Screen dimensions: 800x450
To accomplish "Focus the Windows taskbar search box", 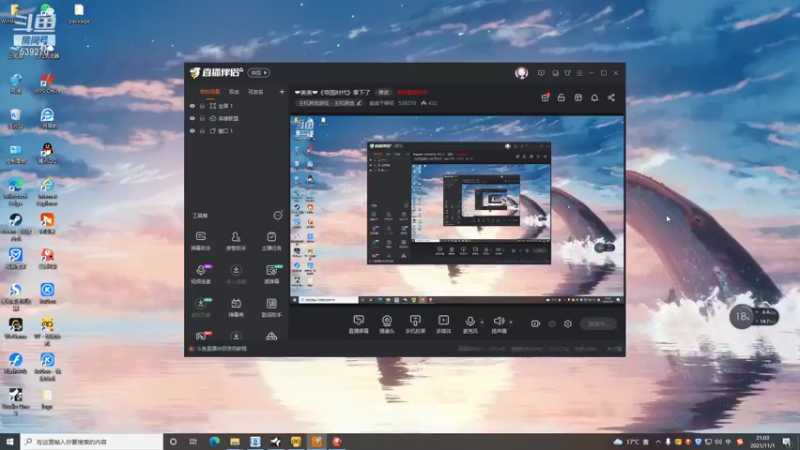I will coord(92,441).
